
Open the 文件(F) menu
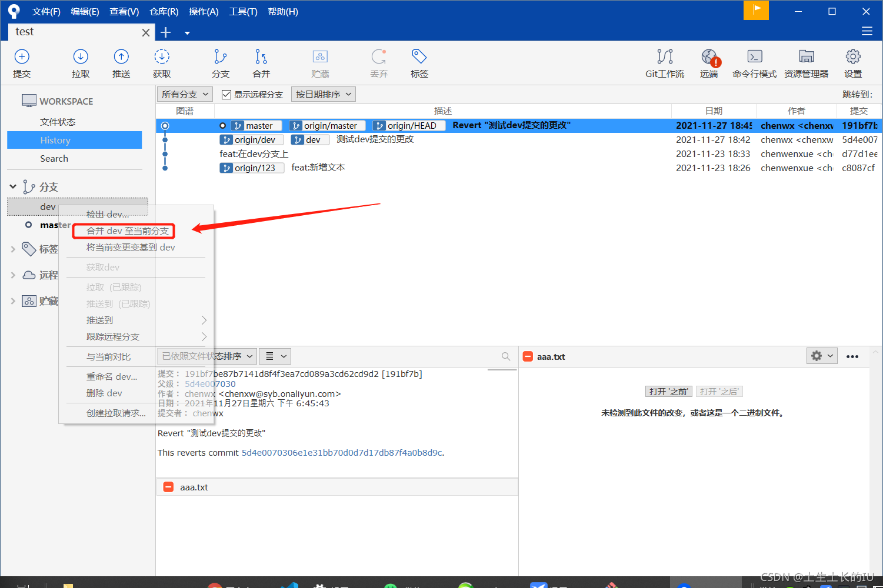point(46,11)
